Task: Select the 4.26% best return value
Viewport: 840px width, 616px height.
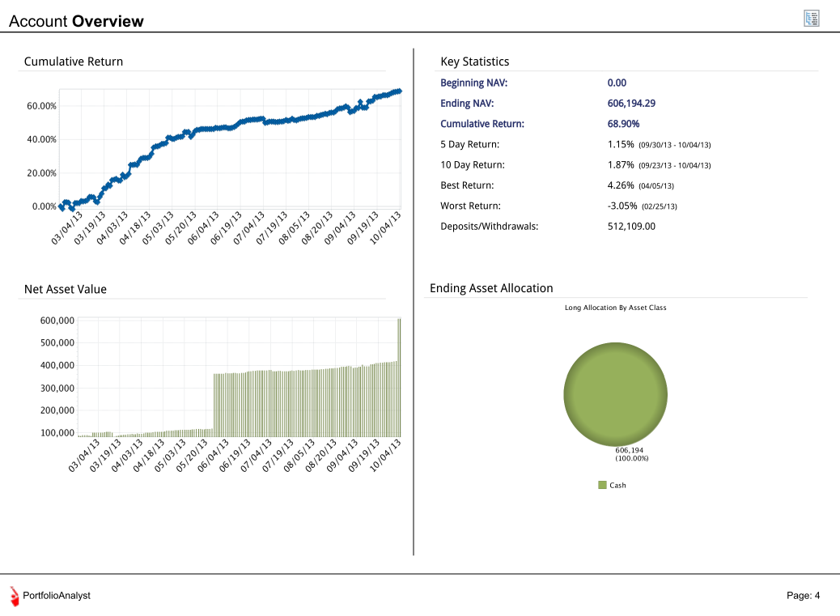Action: (x=621, y=185)
